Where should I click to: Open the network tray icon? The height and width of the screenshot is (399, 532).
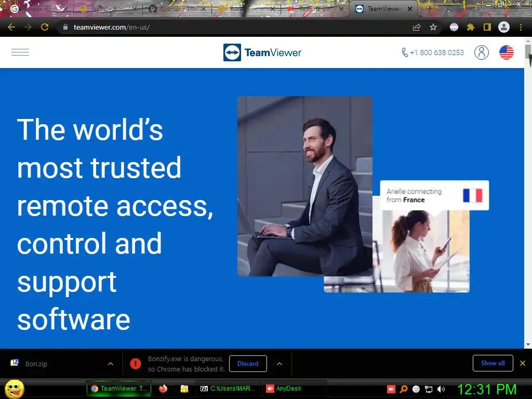tap(429, 389)
